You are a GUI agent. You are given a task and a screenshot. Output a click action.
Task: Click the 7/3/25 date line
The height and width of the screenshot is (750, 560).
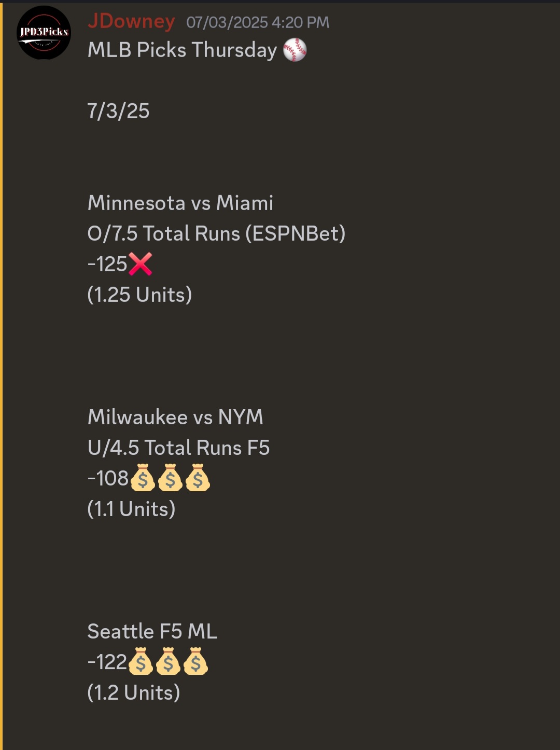[119, 111]
